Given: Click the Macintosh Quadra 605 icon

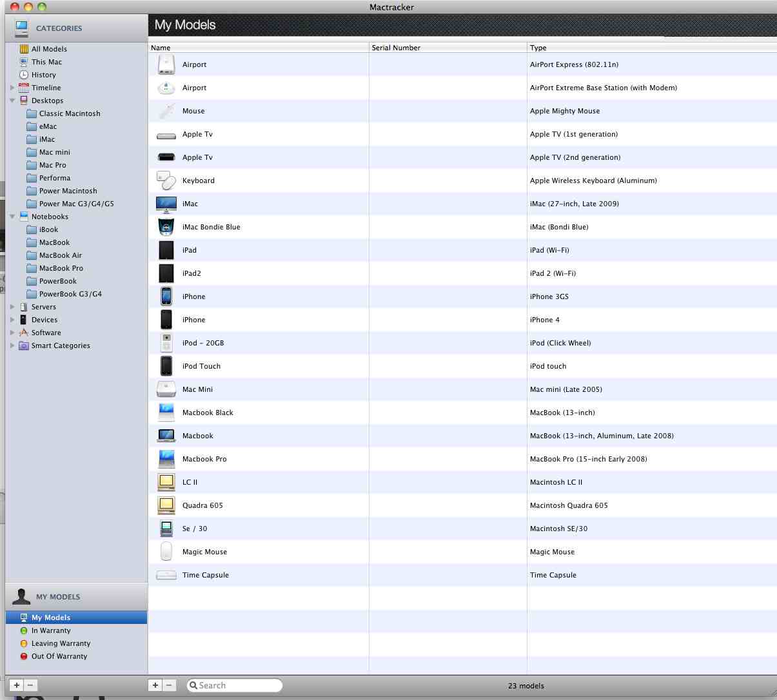Looking at the screenshot, I should click(x=166, y=505).
